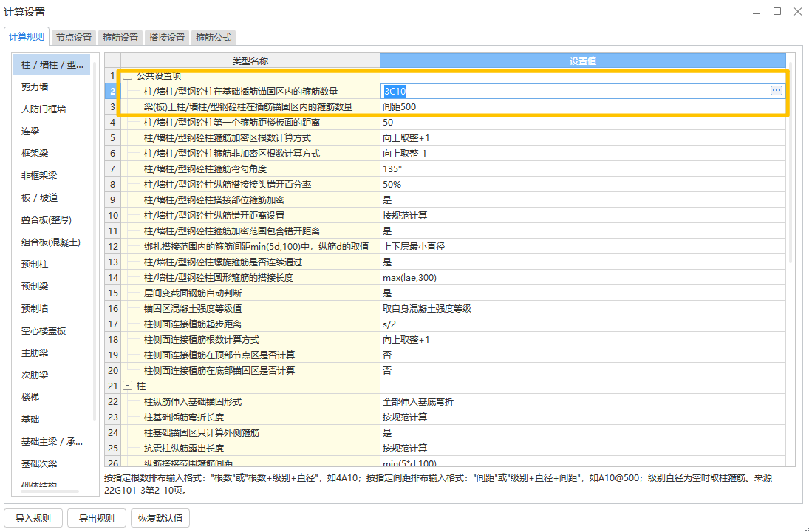Click the 设置值 column header

[x=583, y=61]
